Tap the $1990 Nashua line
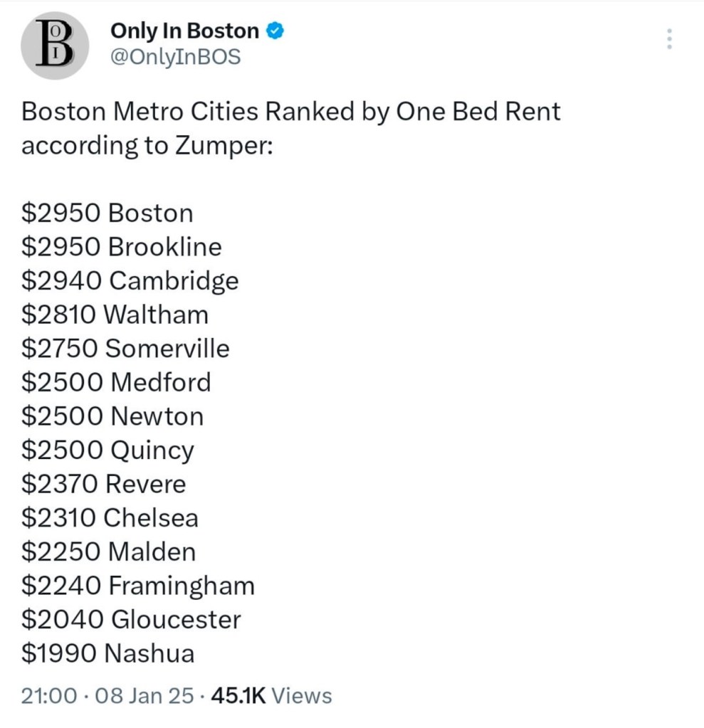 [x=108, y=653]
